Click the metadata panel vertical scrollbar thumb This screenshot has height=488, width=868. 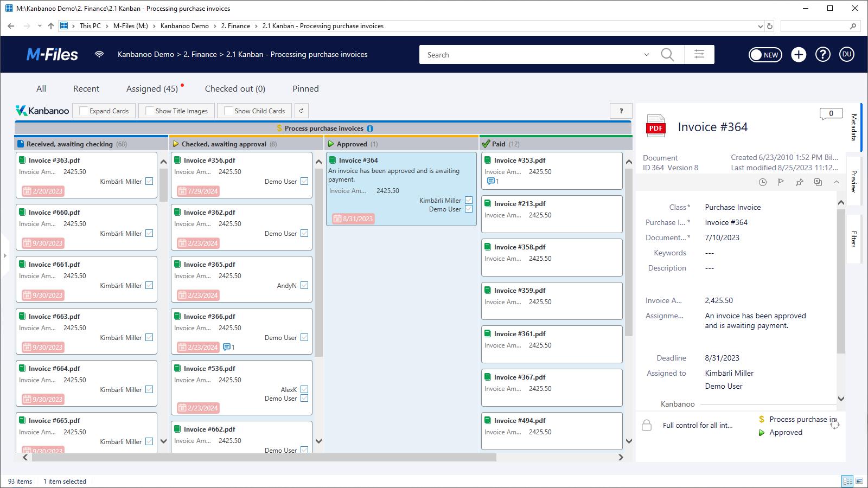click(841, 281)
